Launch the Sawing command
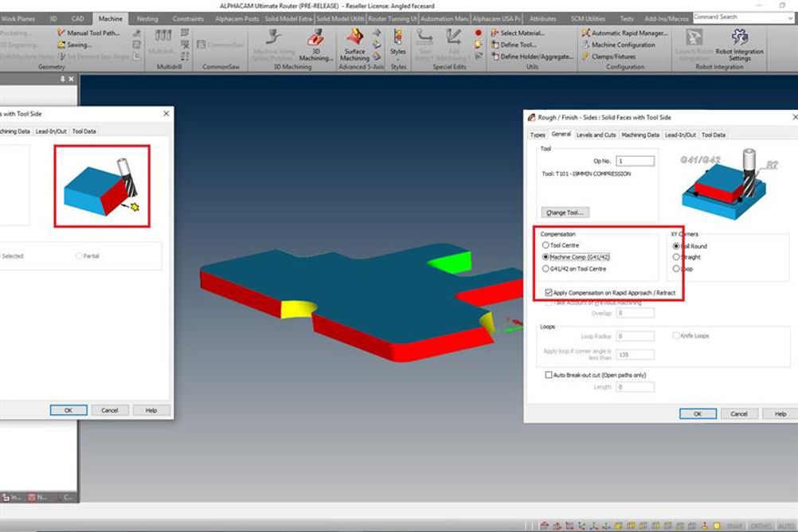Viewport: 798px width, 532px height. [x=74, y=45]
